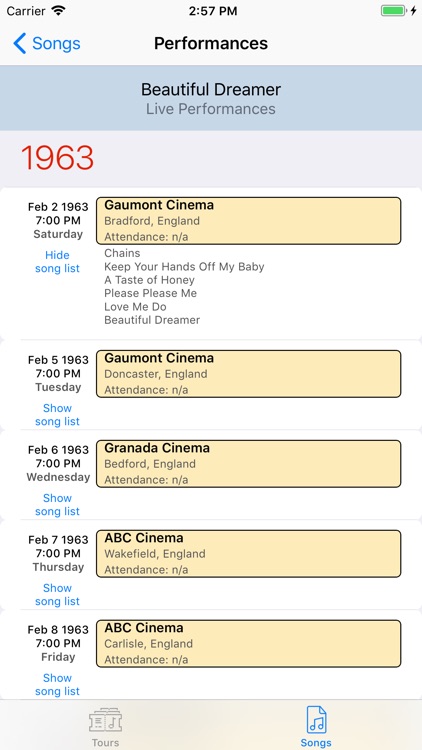Open the Tours tab icon
Viewport: 422px width, 750px height.
(105, 720)
